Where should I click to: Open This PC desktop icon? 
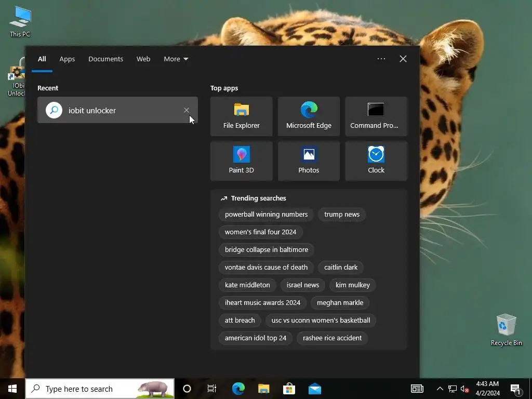tap(20, 22)
